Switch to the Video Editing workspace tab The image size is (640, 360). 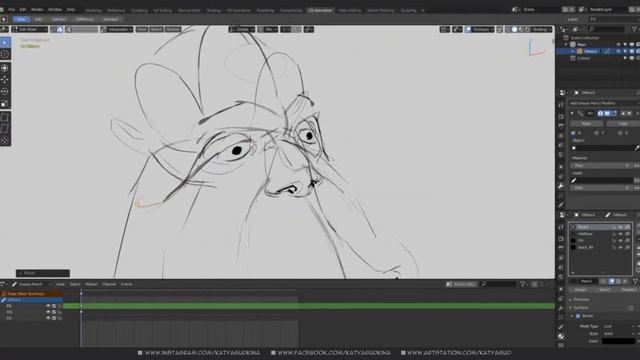pyautogui.click(x=349, y=10)
